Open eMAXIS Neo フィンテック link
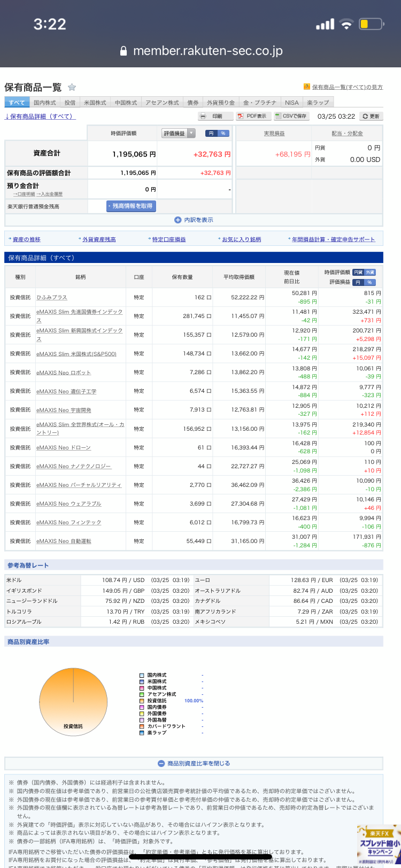Viewport: 401px width, 868px height. [69, 522]
